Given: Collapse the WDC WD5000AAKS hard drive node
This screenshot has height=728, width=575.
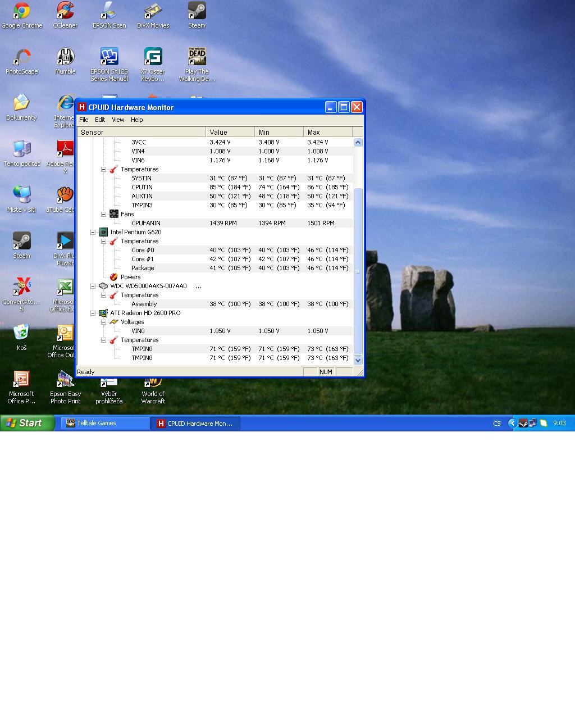Looking at the screenshot, I should tap(93, 286).
